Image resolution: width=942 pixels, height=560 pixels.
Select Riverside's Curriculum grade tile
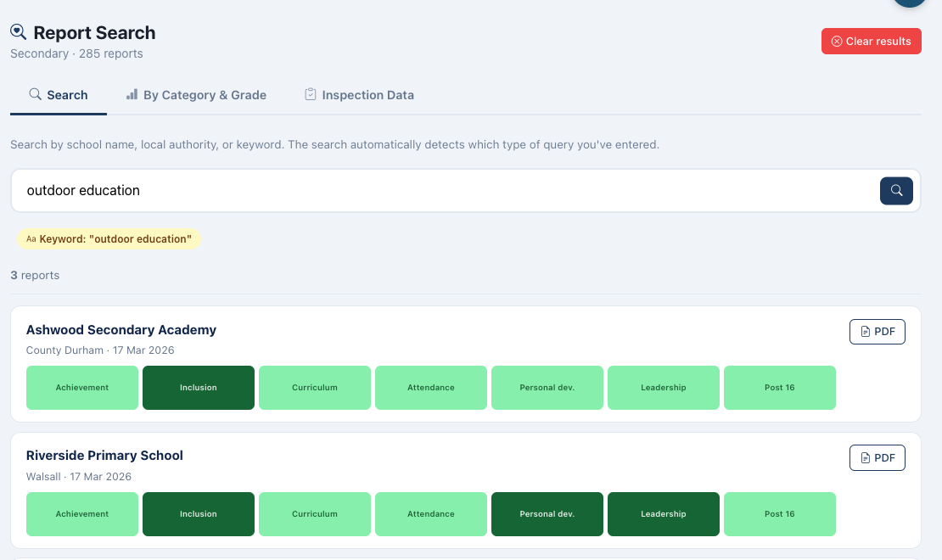(x=315, y=513)
